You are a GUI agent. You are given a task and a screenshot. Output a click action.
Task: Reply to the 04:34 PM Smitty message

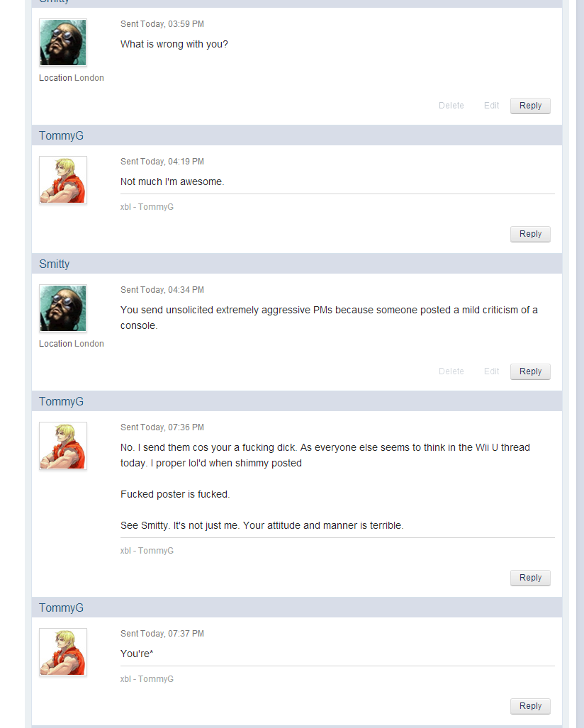click(530, 371)
